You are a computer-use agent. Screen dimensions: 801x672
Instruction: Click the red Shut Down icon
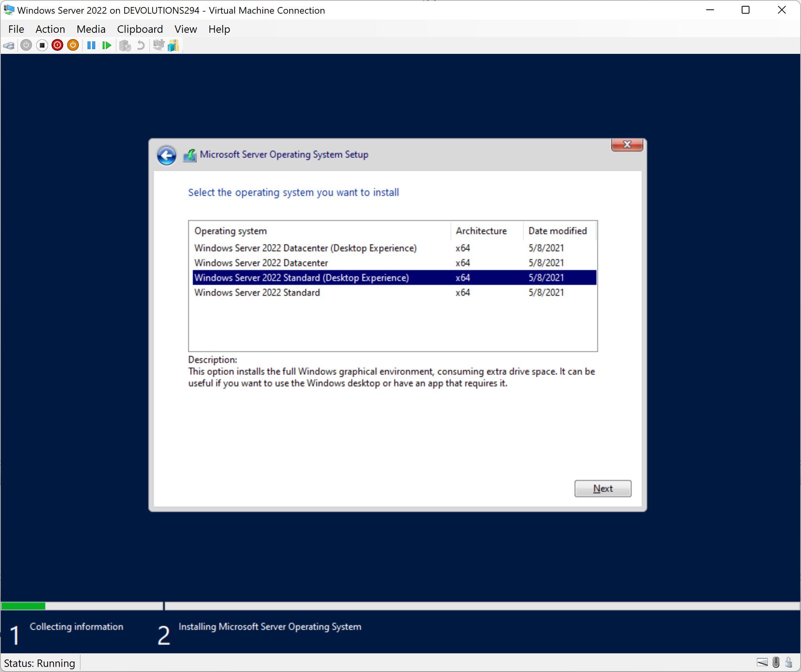tap(57, 45)
